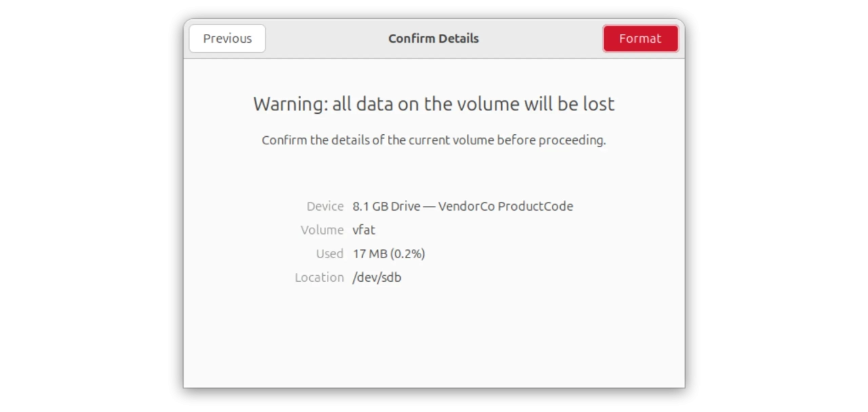
Task: Click the Confirm Details header title
Action: (433, 39)
